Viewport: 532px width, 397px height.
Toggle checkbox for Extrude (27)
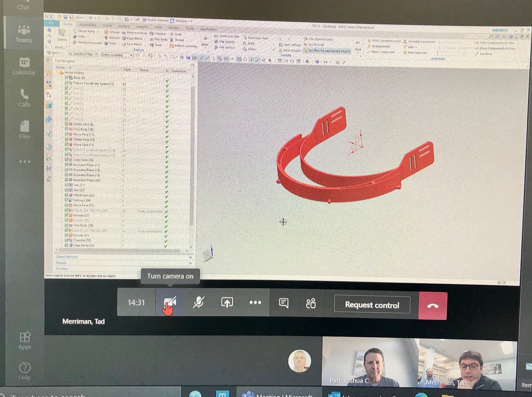click(x=66, y=215)
